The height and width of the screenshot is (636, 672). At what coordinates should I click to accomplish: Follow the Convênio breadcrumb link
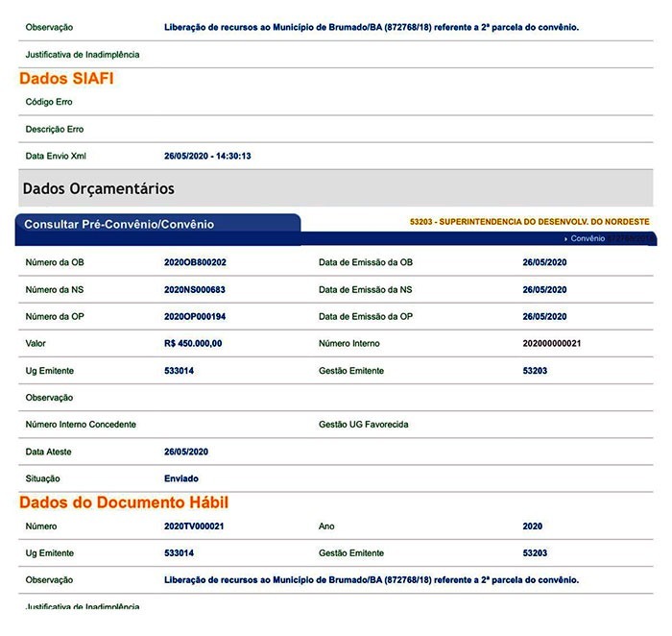click(x=588, y=238)
